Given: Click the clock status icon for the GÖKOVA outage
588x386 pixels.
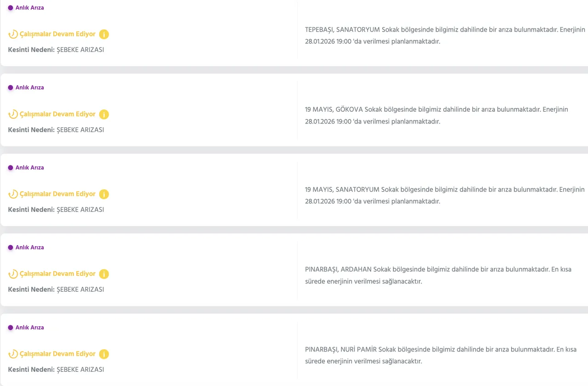Looking at the screenshot, I should (13, 114).
